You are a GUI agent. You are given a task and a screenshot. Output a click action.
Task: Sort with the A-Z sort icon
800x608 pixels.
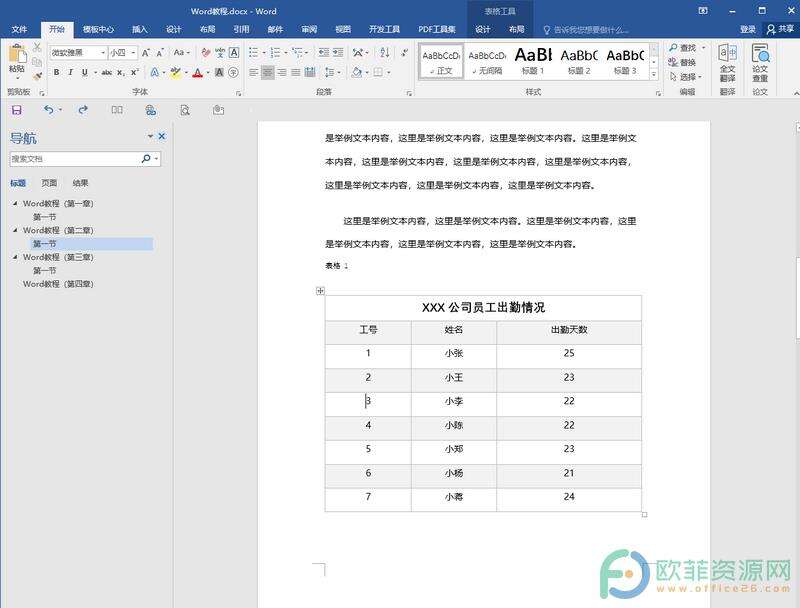(385, 53)
